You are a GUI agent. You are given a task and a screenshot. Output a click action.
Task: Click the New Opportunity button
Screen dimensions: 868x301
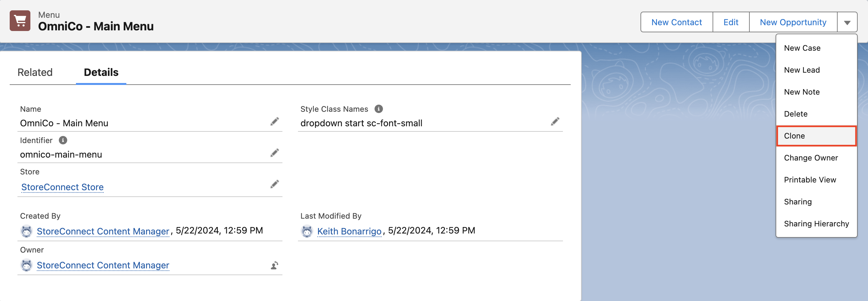tap(793, 22)
